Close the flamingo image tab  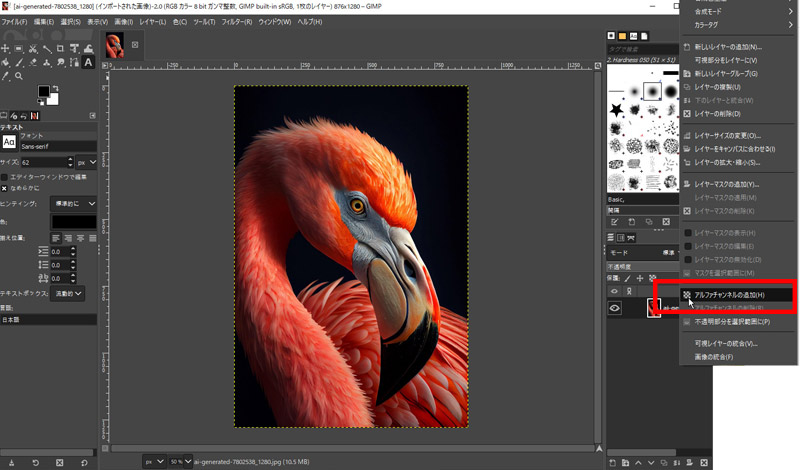point(135,45)
